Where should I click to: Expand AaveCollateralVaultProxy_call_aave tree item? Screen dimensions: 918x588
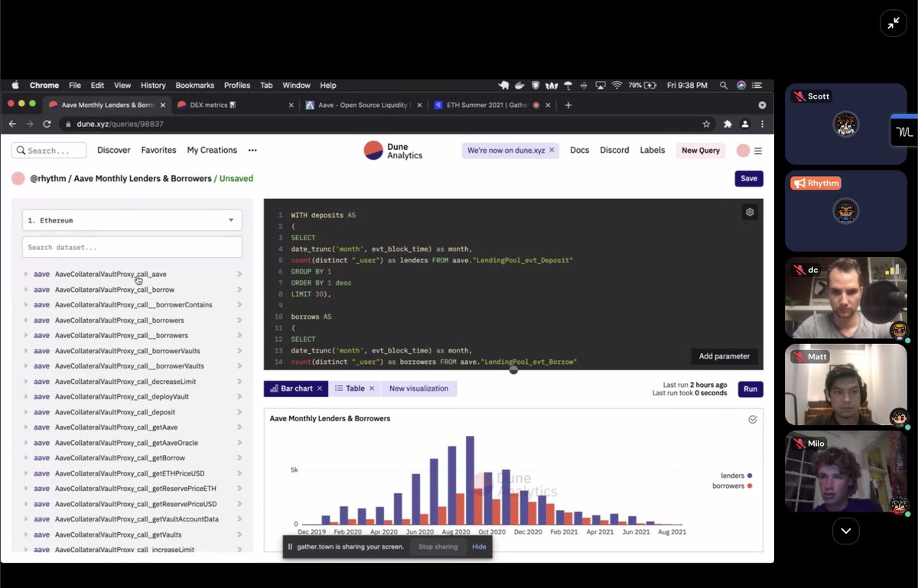pos(26,274)
